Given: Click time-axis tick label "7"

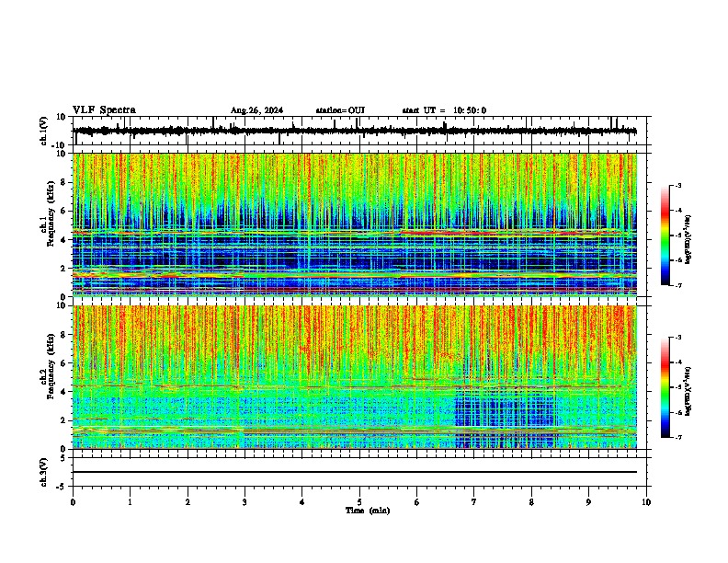Looking at the screenshot, I should point(474,502).
